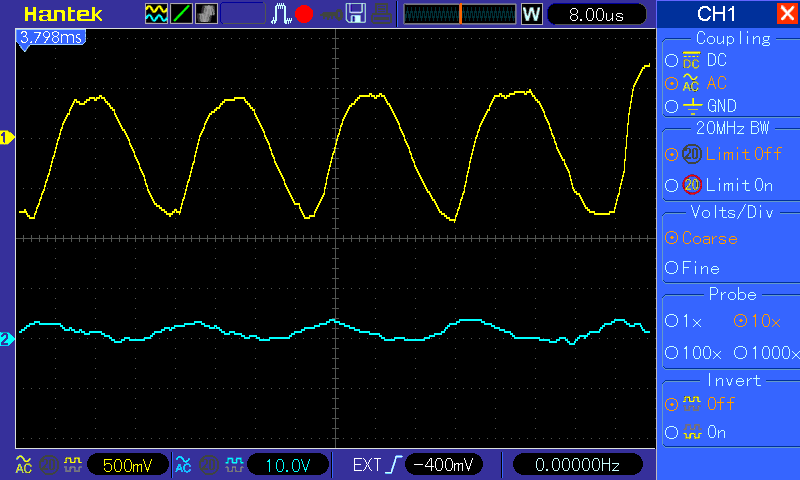Click the trigger pulse waveform icon
This screenshot has height=480, width=800.
point(281,14)
